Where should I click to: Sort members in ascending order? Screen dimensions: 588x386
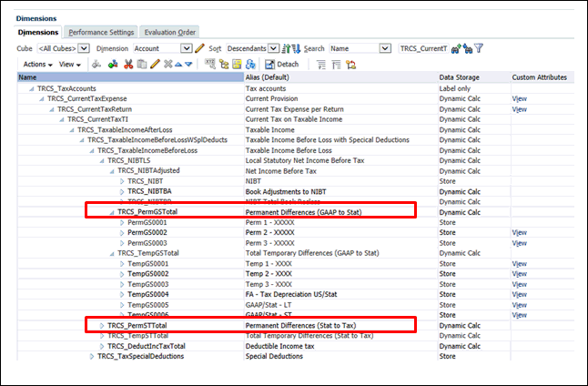point(287,48)
